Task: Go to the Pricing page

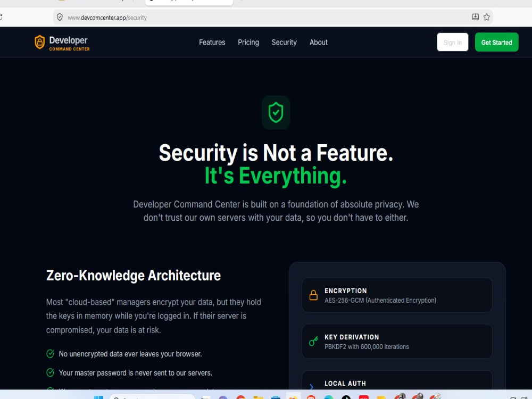Action: coord(248,43)
